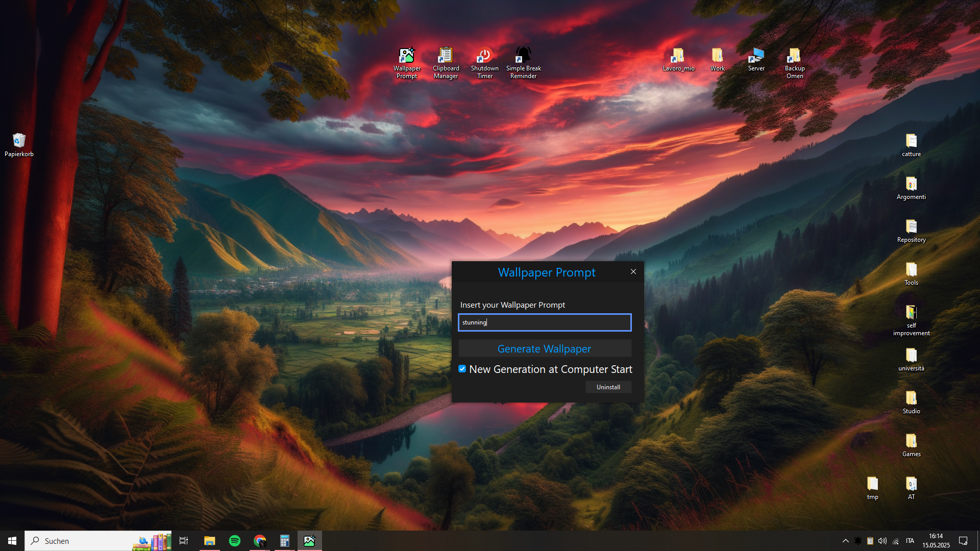Open the Simple Break Reminder shortcut
980x551 pixels.
(523, 63)
